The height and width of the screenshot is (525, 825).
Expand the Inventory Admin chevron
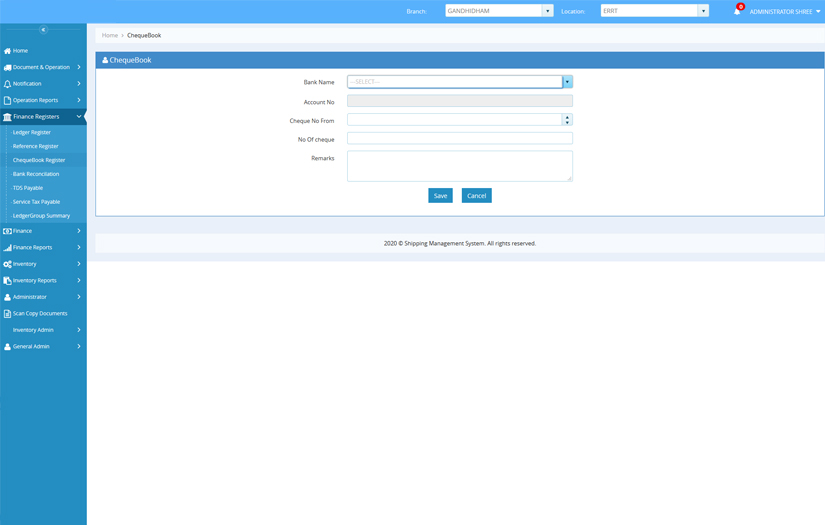click(x=79, y=330)
